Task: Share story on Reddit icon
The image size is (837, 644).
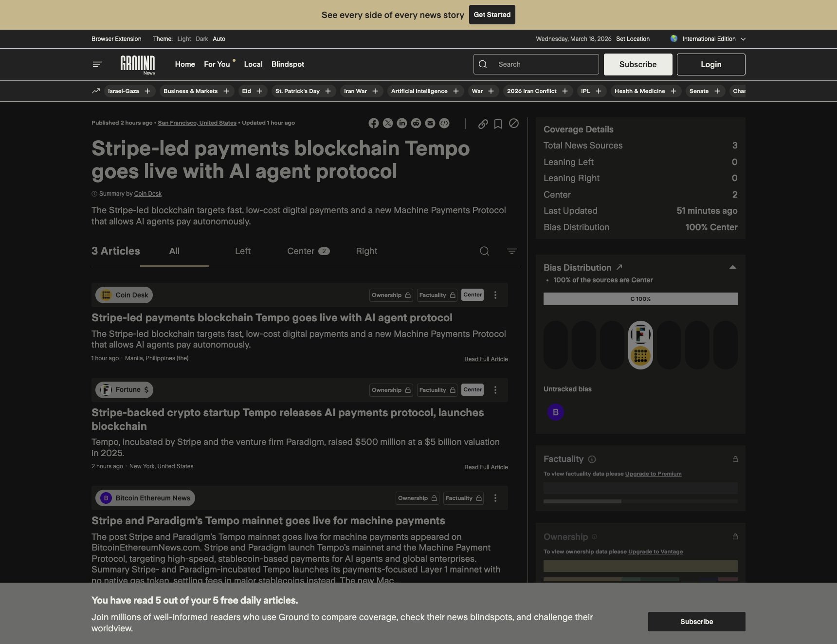Action: pos(416,124)
